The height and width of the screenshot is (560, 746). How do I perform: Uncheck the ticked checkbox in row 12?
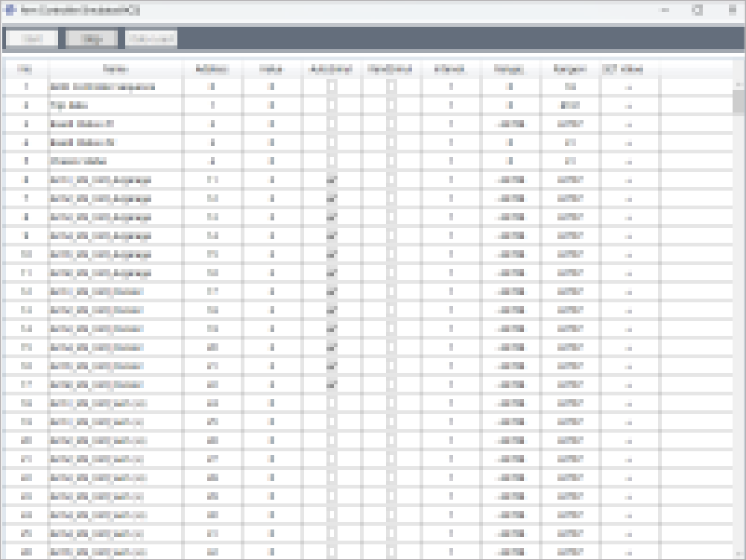(x=332, y=291)
